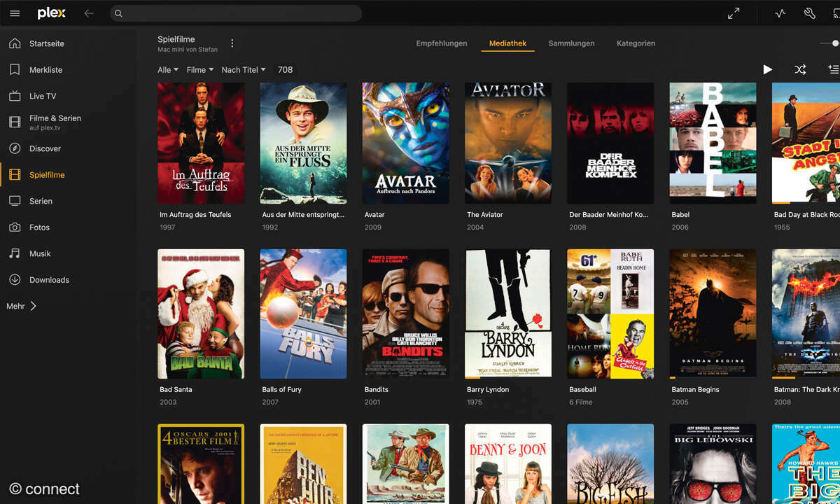This screenshot has height=504, width=840.
Task: Click the search magnifier icon
Action: 118,13
